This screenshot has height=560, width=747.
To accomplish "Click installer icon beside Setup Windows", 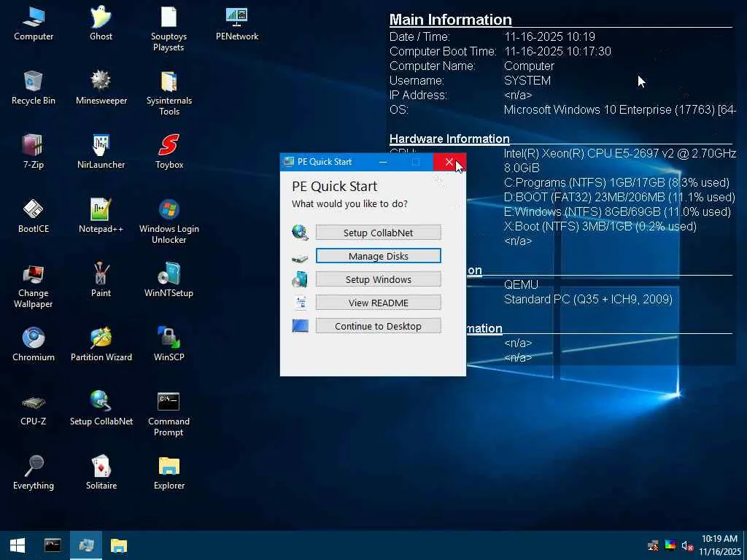I will tap(300, 279).
